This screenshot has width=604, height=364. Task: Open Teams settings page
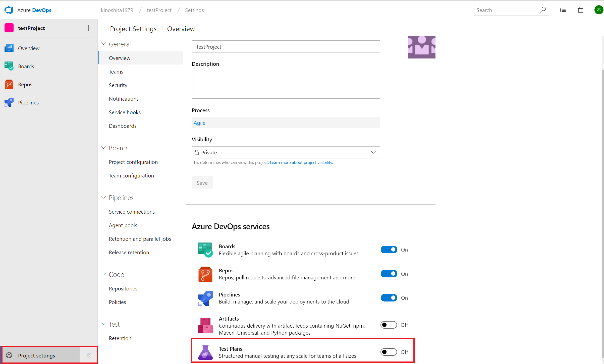click(x=116, y=72)
